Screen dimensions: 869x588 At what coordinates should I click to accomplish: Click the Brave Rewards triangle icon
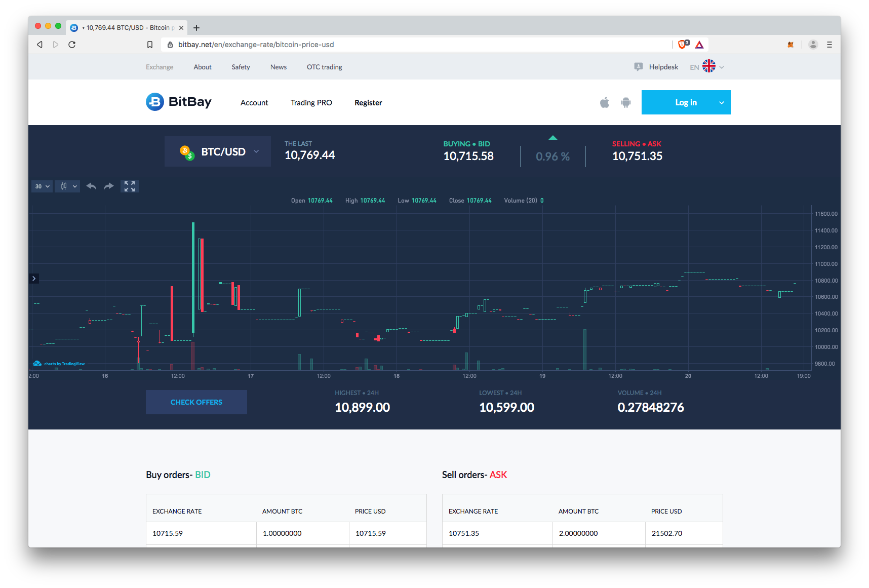[x=699, y=45]
